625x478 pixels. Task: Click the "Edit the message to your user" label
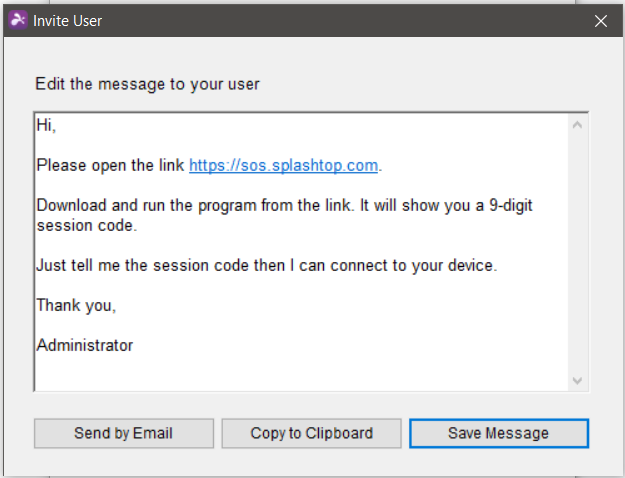pyautogui.click(x=147, y=84)
